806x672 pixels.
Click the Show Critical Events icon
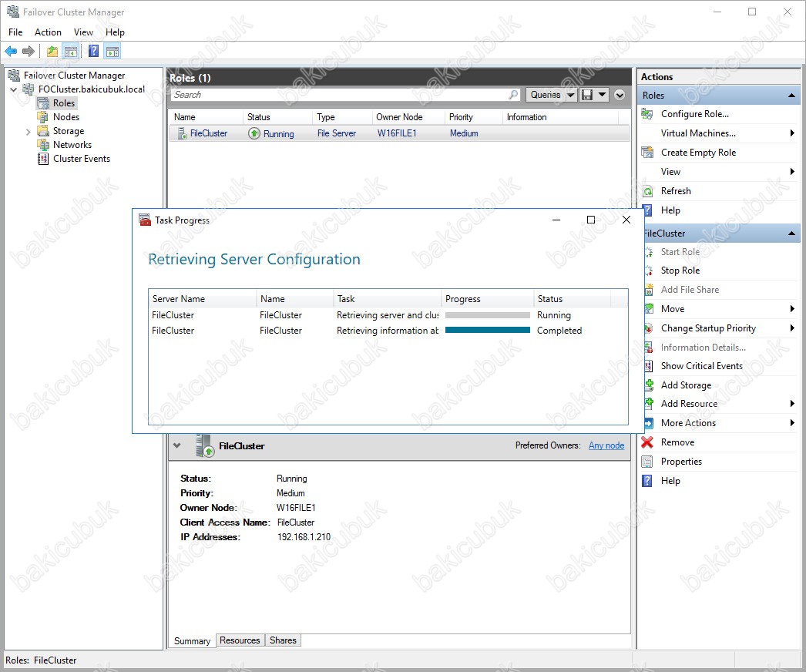click(x=650, y=366)
